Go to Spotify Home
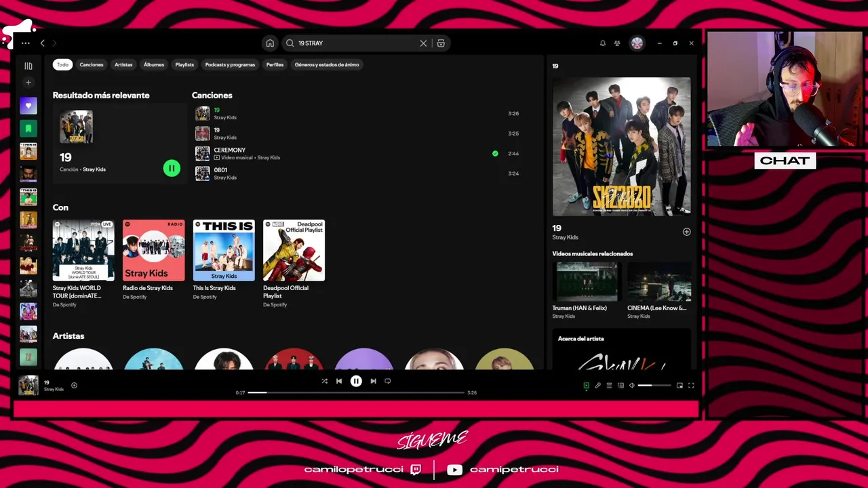Image resolution: width=868 pixels, height=488 pixels. (270, 43)
